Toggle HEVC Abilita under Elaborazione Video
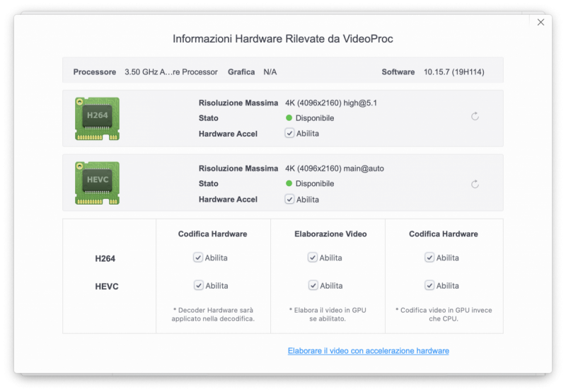 click(x=313, y=286)
